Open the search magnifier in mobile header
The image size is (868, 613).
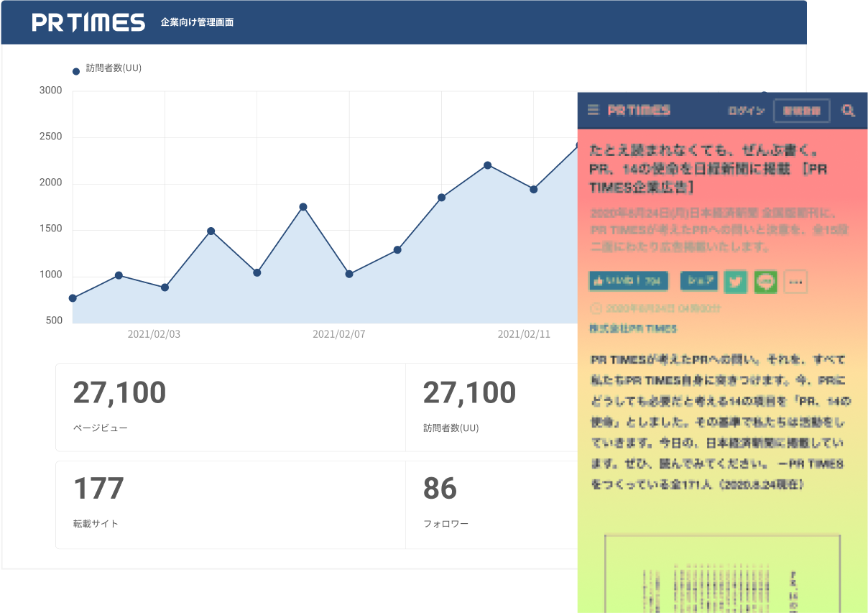tap(849, 111)
